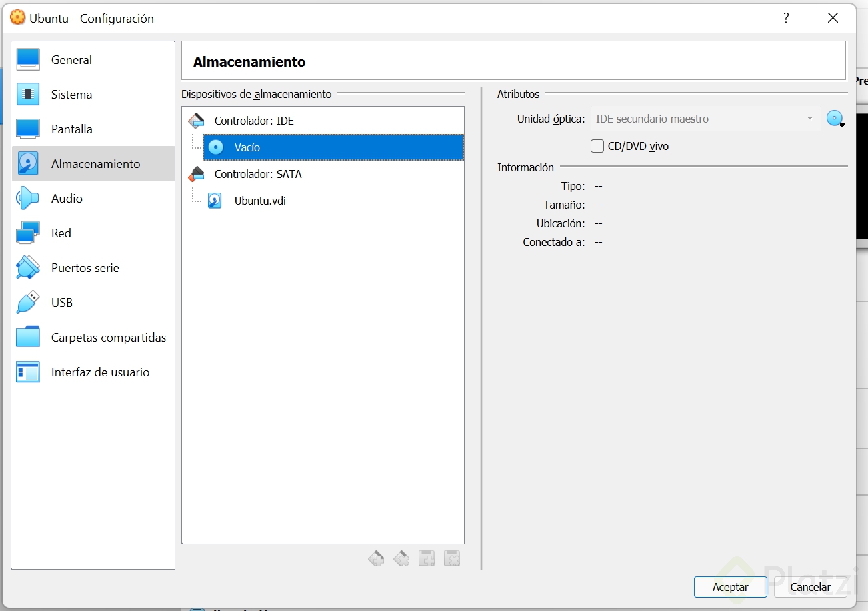
Task: Select the Vacío optical drive entry
Action: pyautogui.click(x=333, y=147)
